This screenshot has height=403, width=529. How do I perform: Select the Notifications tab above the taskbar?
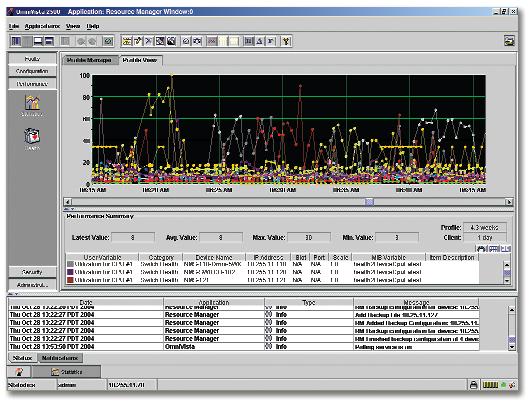[60, 358]
